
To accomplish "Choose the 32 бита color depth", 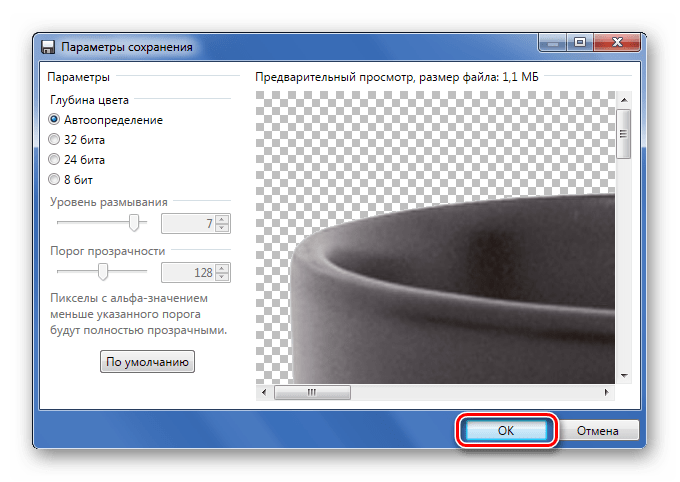I will point(76,140).
